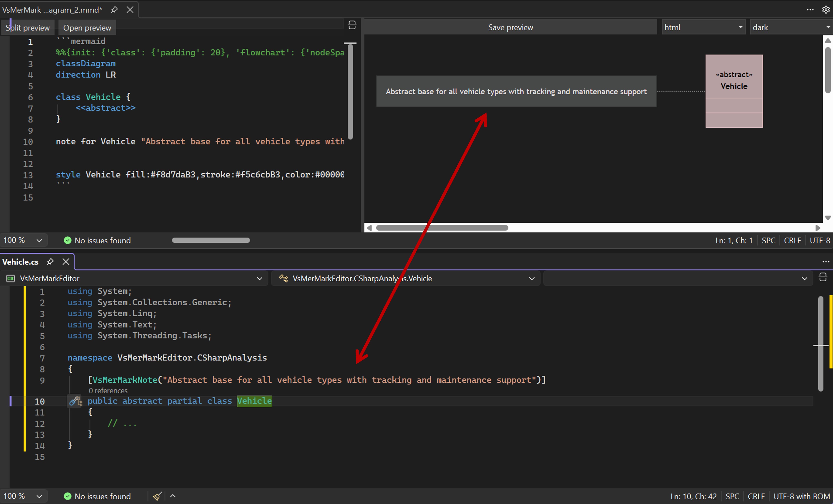Screen dimensions: 833x504
Task: Click the code cleanup broom icon
Action: pyautogui.click(x=158, y=496)
